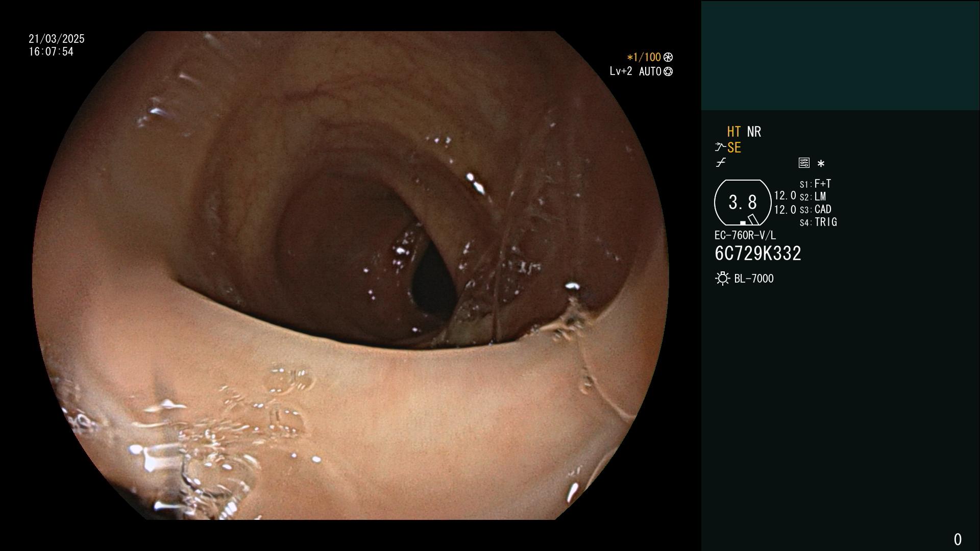
Task: Click the *1/100 shutter speed value
Action: (x=644, y=57)
